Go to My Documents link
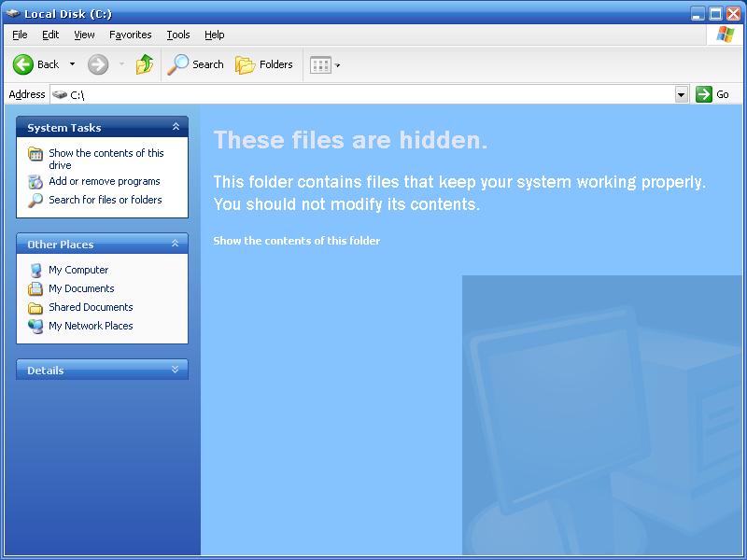This screenshot has width=747, height=560. point(81,288)
